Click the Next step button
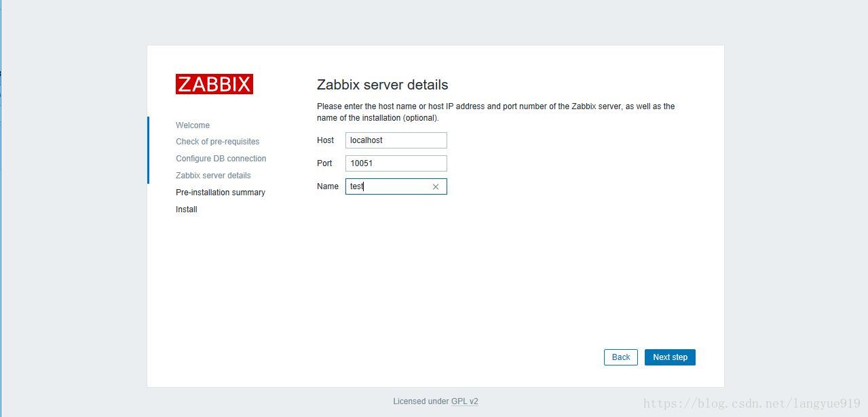 [x=670, y=357]
